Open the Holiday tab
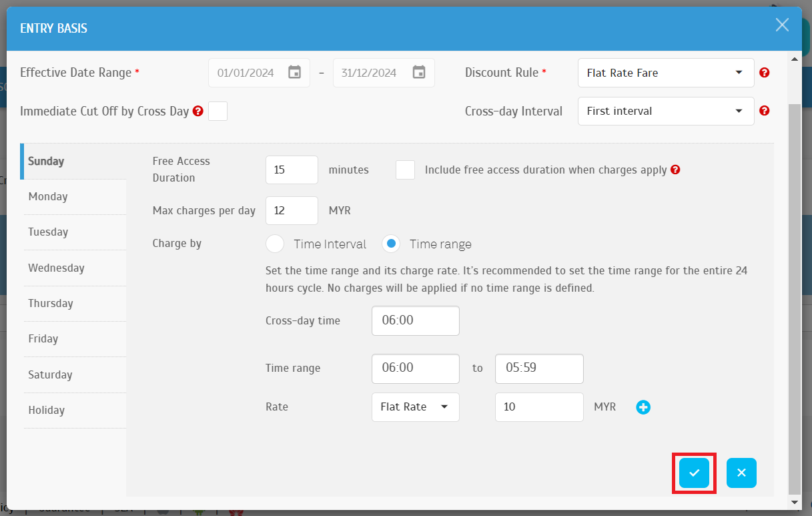This screenshot has height=516, width=812. click(x=47, y=411)
